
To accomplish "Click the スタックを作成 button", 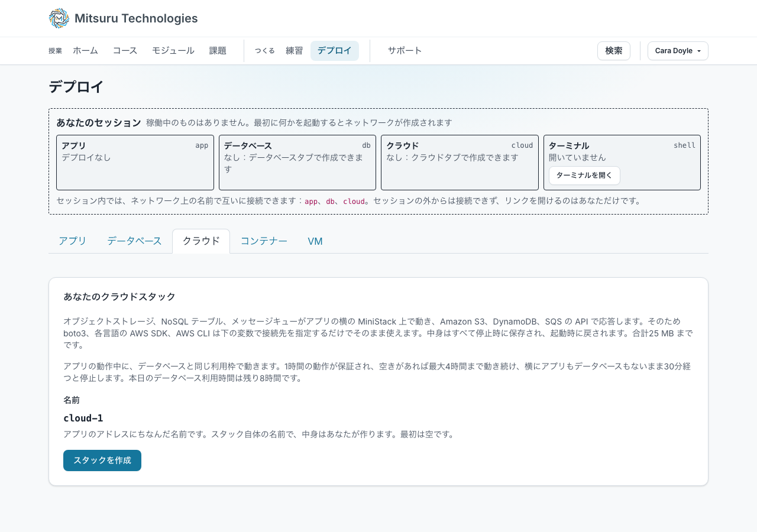I will click(102, 460).
